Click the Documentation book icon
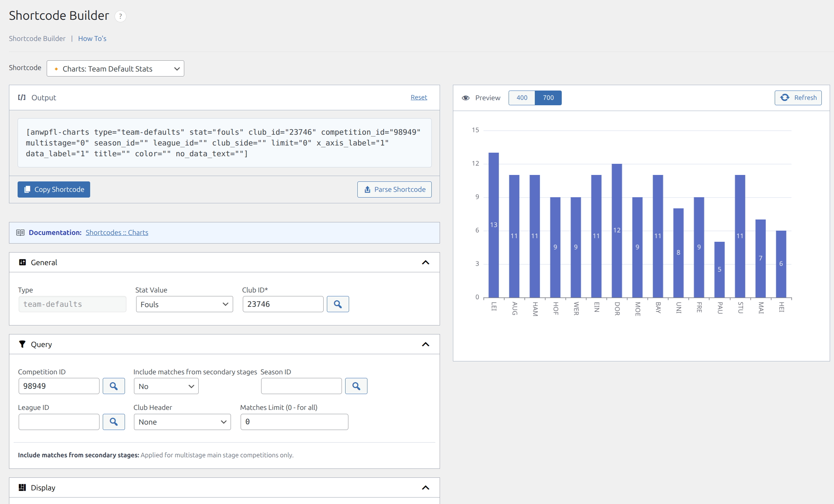Viewport: 834px width, 504px height. click(x=20, y=232)
